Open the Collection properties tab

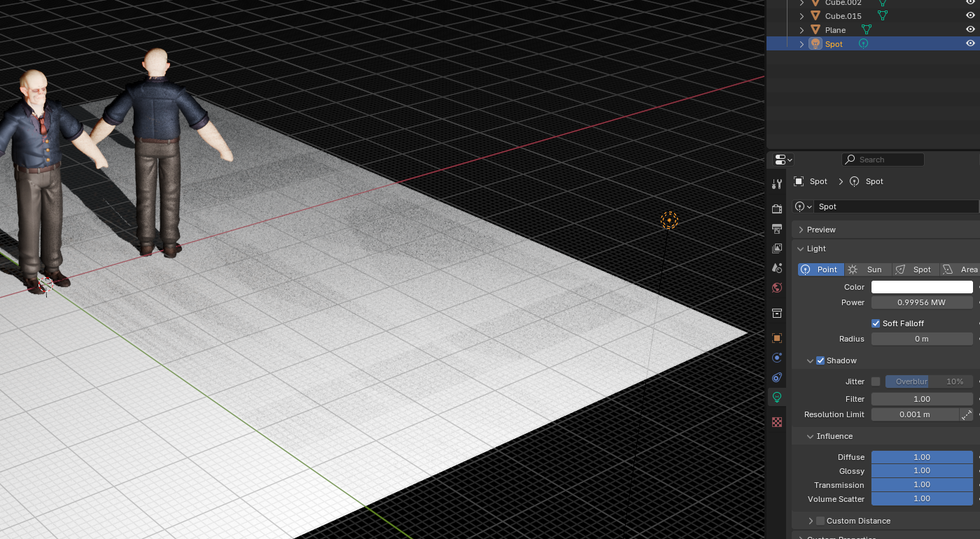(x=776, y=313)
